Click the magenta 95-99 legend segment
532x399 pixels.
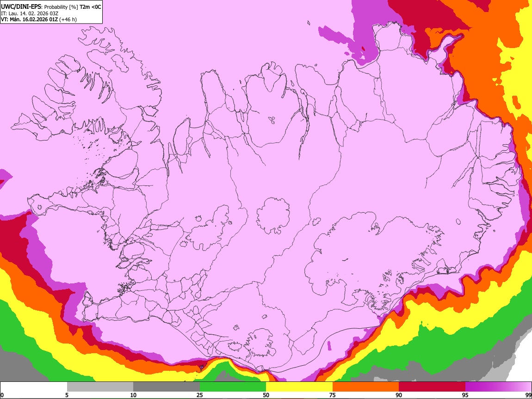pyautogui.click(x=498, y=387)
